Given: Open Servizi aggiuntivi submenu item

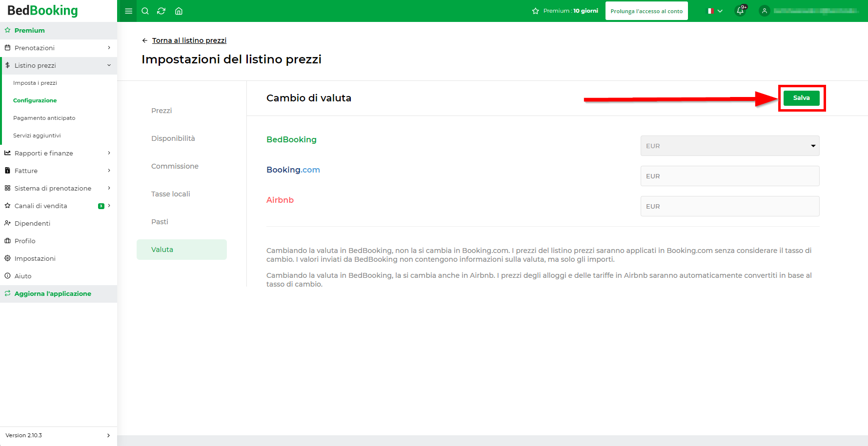Looking at the screenshot, I should click(37, 136).
